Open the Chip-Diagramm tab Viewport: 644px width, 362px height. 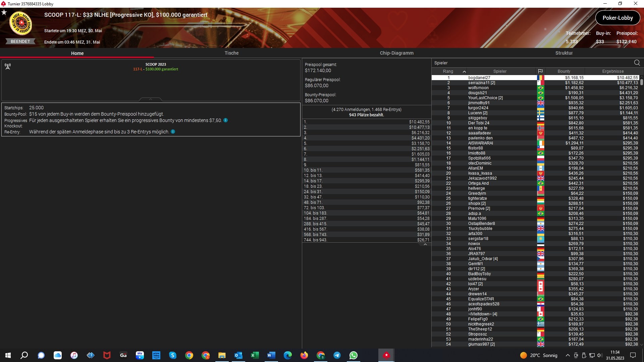point(396,53)
